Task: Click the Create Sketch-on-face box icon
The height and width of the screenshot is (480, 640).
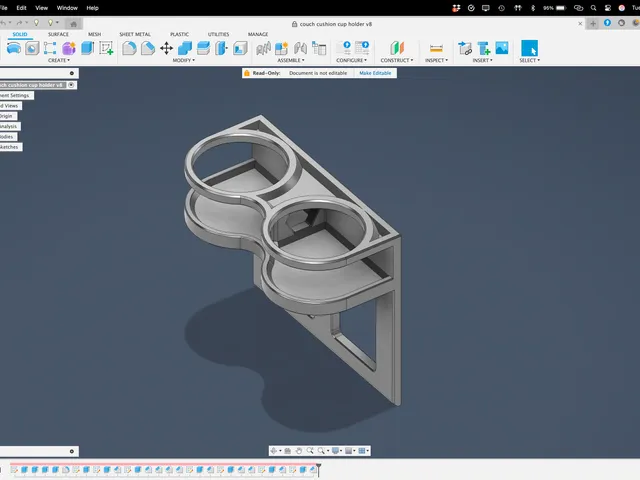Action: tap(32, 48)
